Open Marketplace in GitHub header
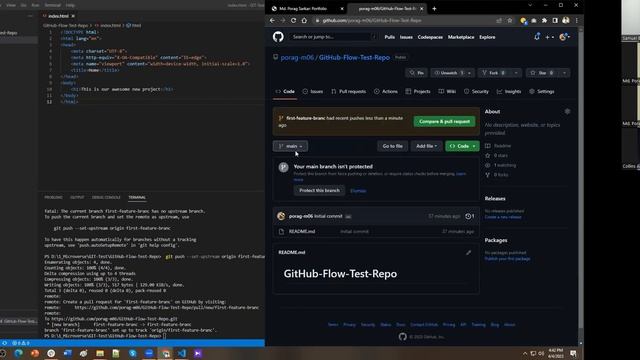 (461, 37)
